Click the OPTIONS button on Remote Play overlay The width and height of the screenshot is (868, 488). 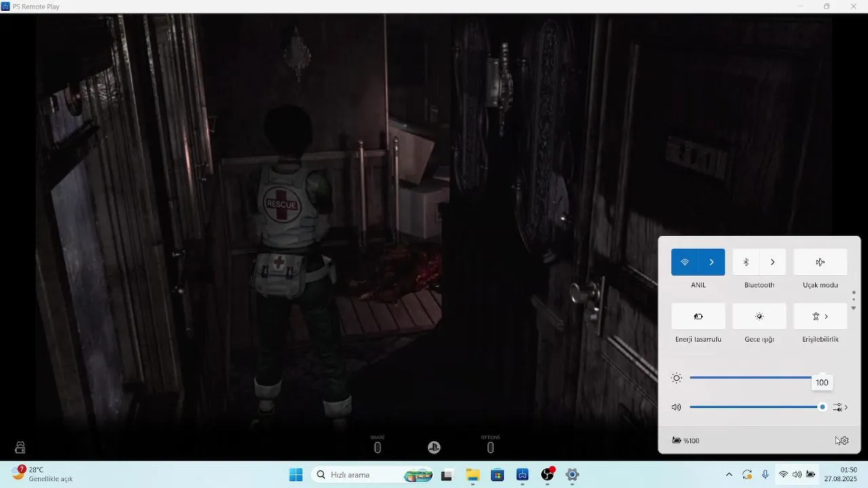[x=490, y=445]
